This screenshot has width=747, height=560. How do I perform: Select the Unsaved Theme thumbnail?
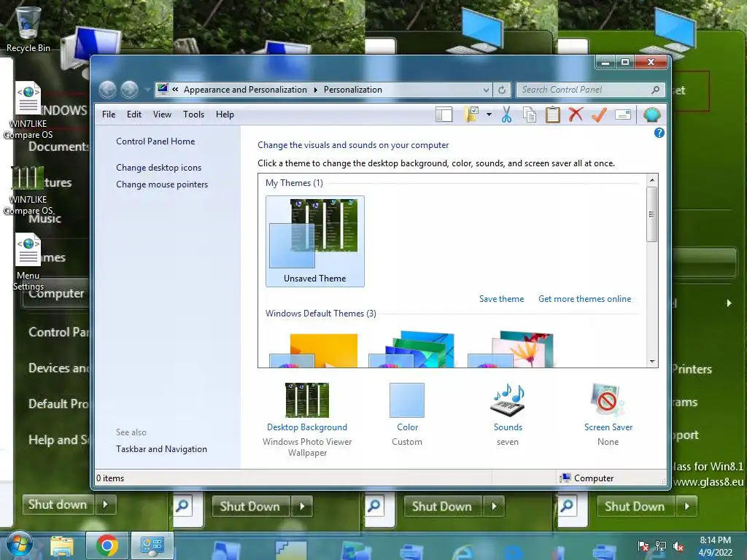click(315, 241)
